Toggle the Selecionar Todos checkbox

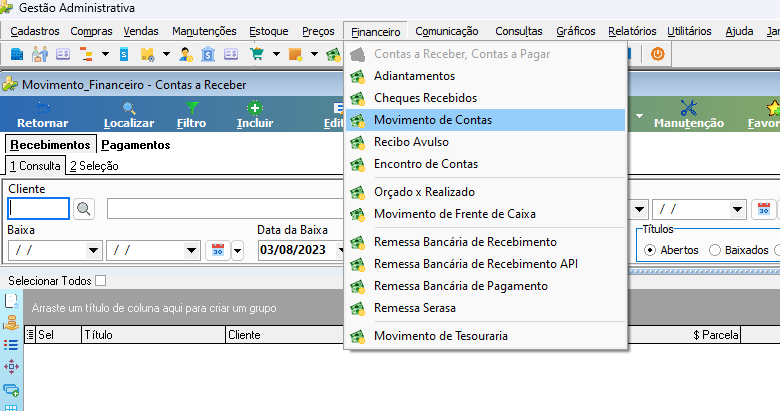click(100, 281)
